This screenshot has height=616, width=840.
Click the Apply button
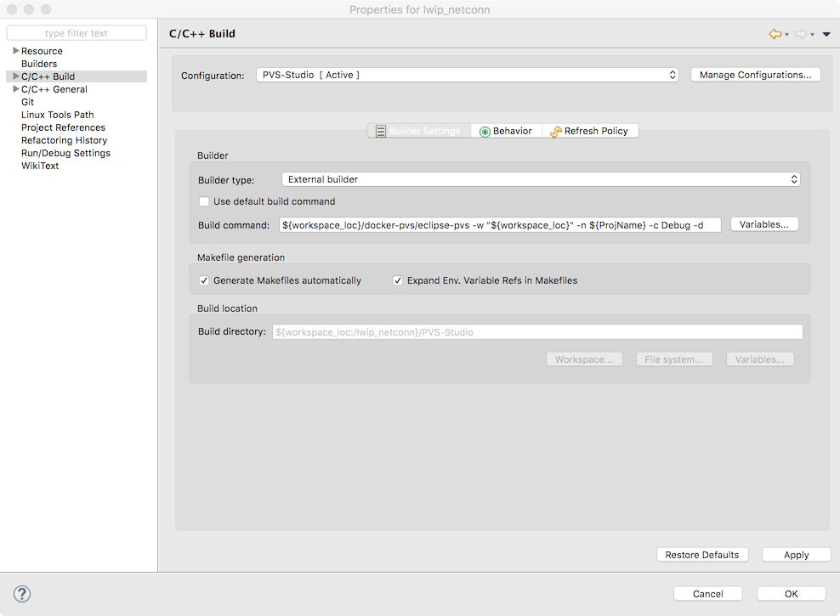point(796,554)
